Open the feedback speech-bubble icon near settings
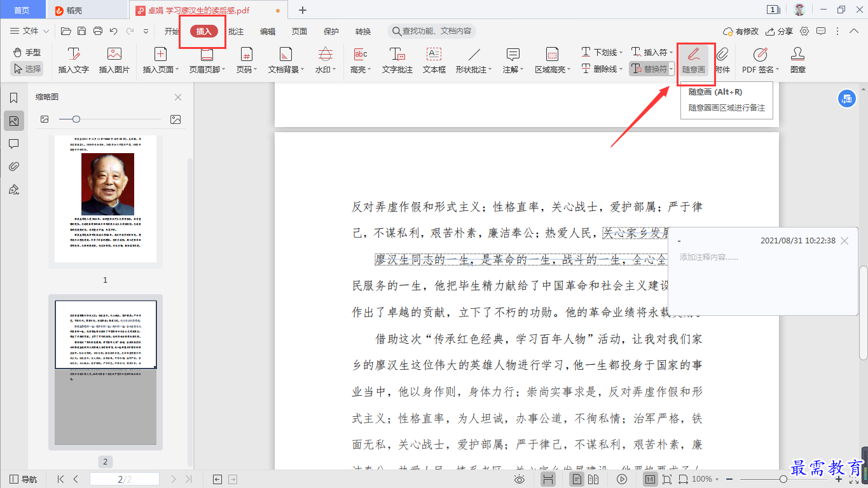 point(821,31)
